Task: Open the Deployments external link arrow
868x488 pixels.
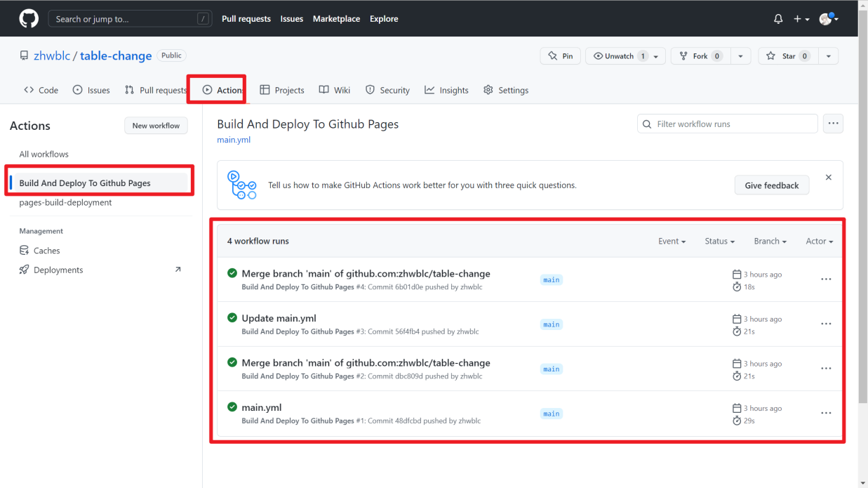Action: [178, 270]
